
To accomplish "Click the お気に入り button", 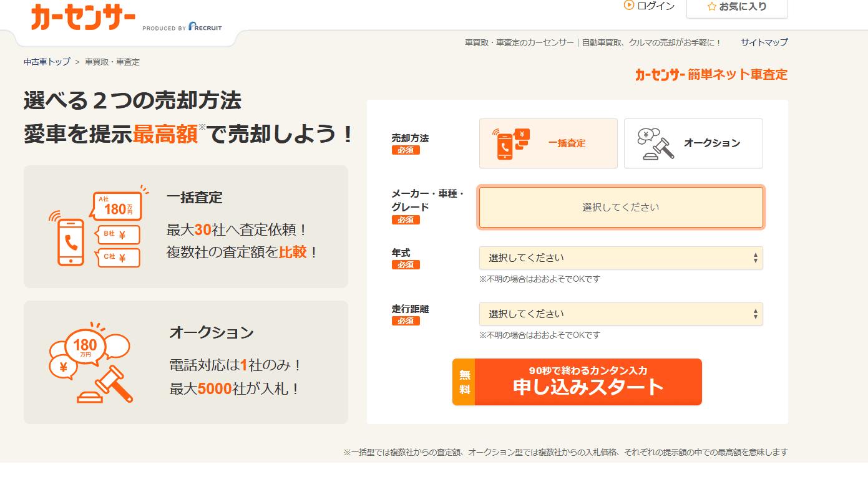I will [736, 7].
